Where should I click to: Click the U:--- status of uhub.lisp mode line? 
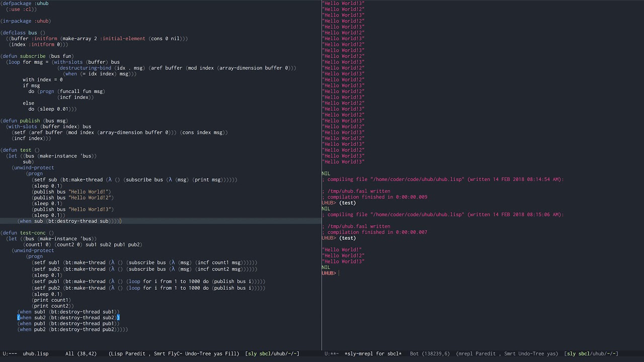[10, 354]
